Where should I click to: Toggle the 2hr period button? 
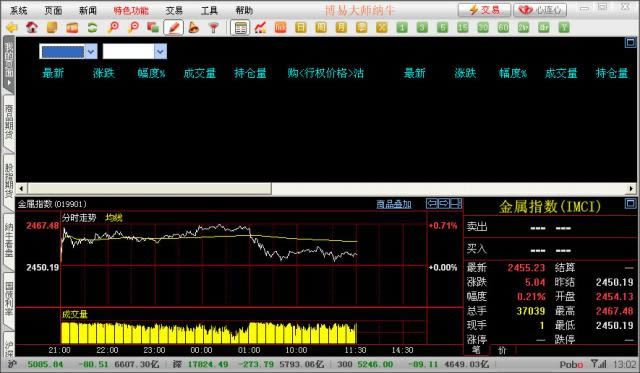(523, 28)
